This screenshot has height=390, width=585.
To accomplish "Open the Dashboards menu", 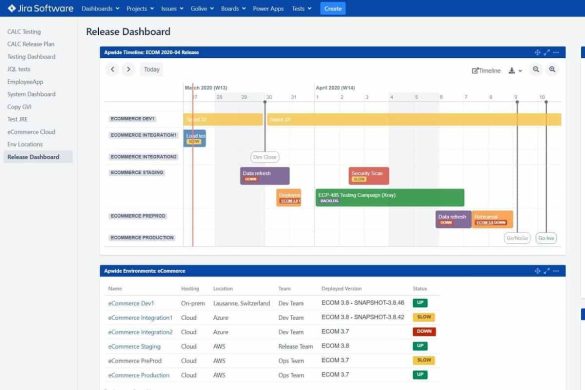I will coord(100,9).
